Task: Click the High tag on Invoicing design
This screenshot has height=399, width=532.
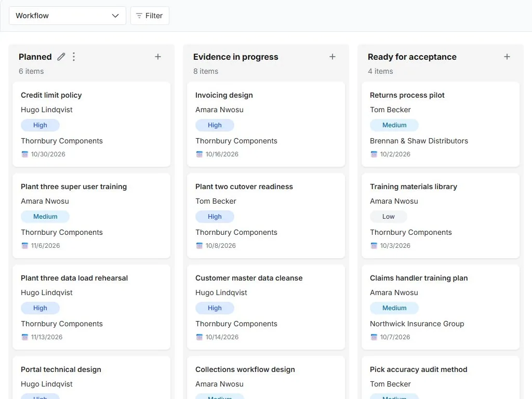Action: (x=215, y=125)
